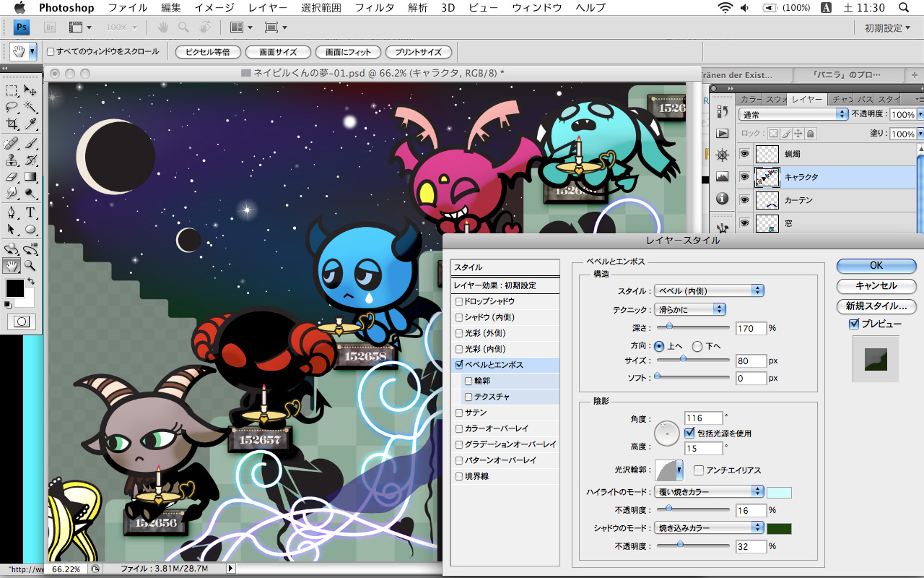This screenshot has width=924, height=578.
Task: Click the Fit Screen (画面にフィット) button
Action: 348,52
